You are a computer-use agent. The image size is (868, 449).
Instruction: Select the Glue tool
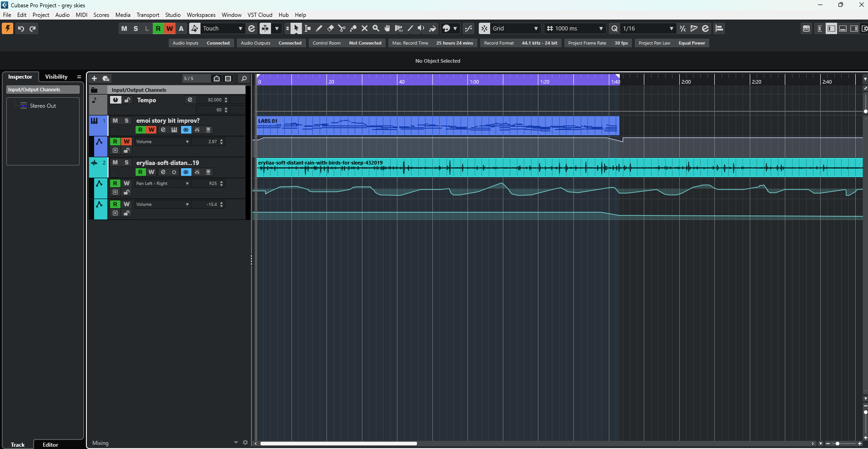coord(353,28)
